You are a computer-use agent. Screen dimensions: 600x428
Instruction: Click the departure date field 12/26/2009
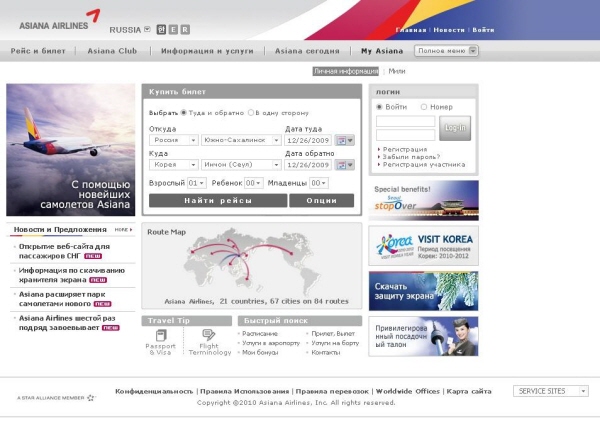click(308, 140)
